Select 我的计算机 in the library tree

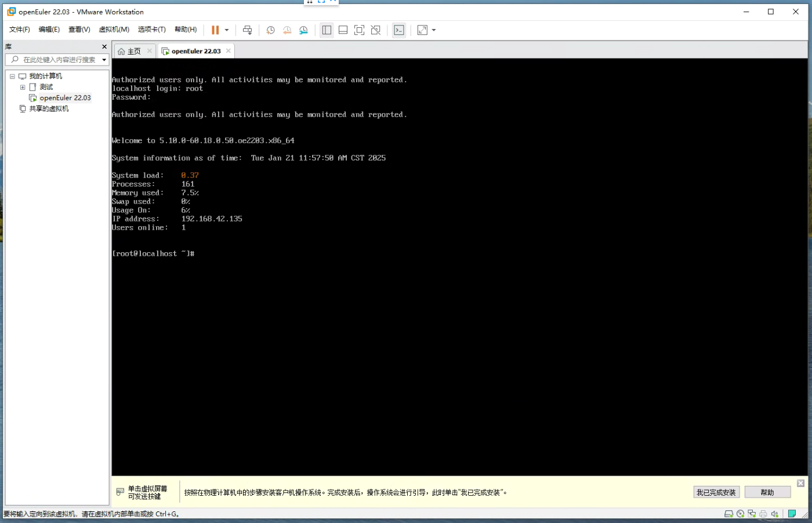pos(46,77)
